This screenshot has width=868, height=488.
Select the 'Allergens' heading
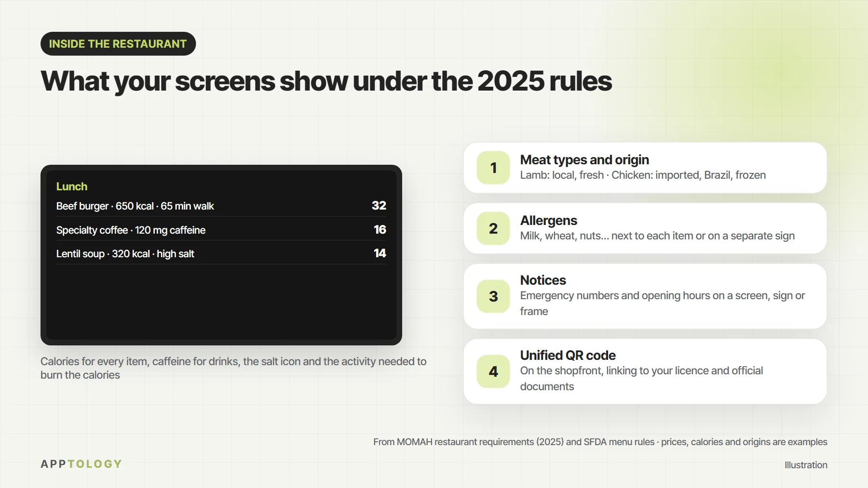tap(549, 220)
